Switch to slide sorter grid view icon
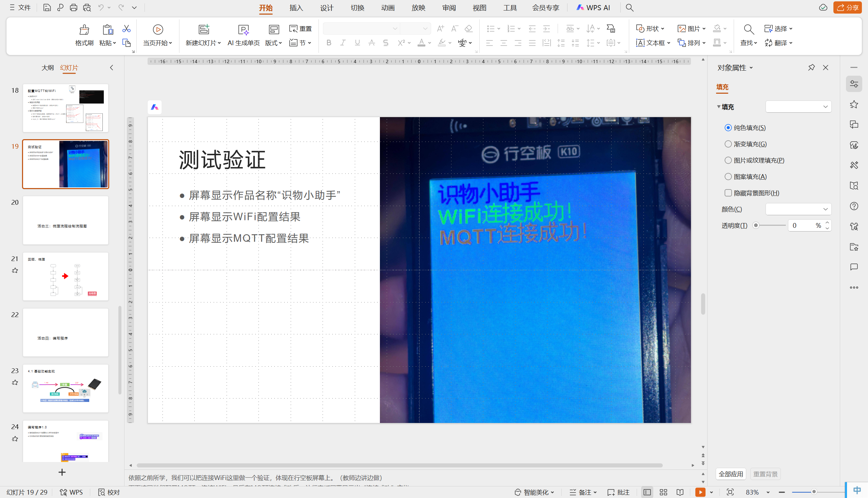Viewport: 868px width, 498px height. 663,492
